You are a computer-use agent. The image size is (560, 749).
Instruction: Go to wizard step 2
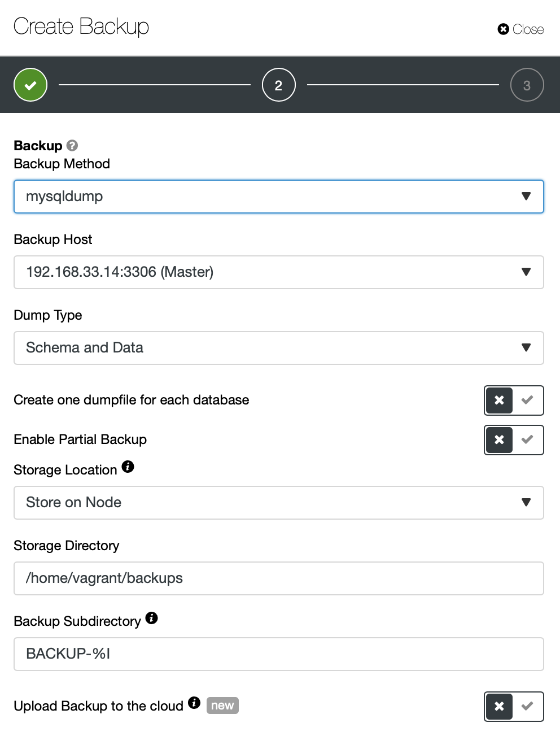[279, 85]
